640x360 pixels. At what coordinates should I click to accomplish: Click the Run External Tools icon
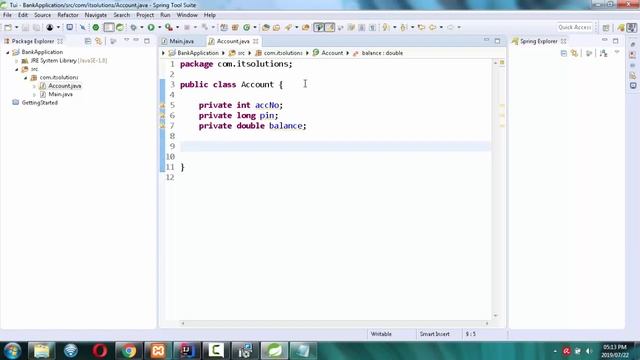coord(169,27)
